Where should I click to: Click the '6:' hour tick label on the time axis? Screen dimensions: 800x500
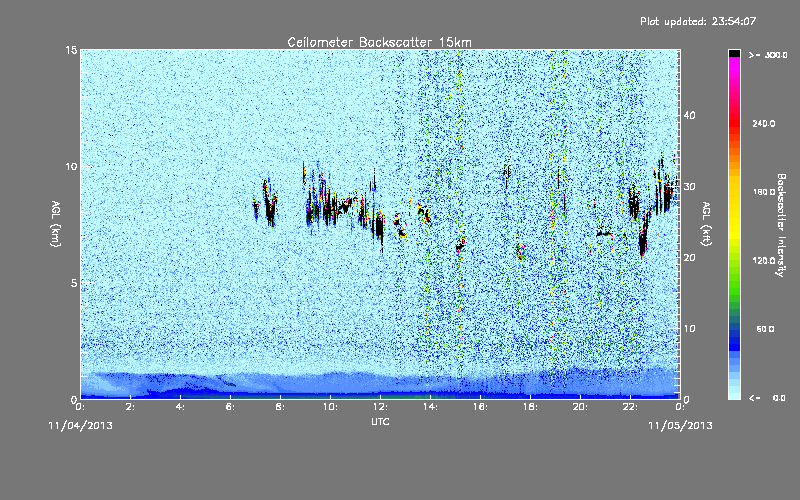tap(230, 407)
